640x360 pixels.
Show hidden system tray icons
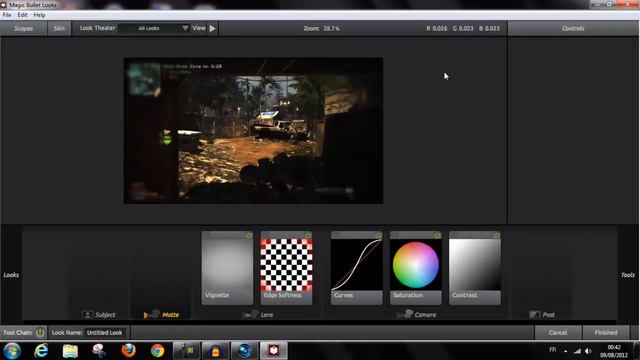click(x=565, y=351)
